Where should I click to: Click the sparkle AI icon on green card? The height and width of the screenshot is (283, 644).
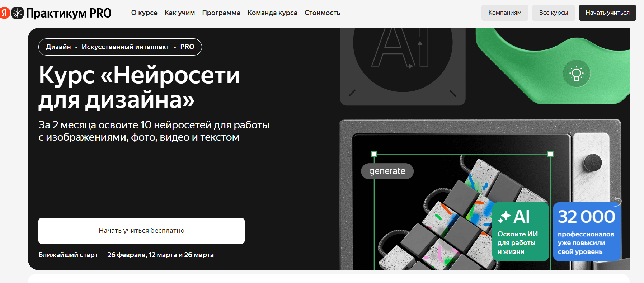pyautogui.click(x=504, y=217)
